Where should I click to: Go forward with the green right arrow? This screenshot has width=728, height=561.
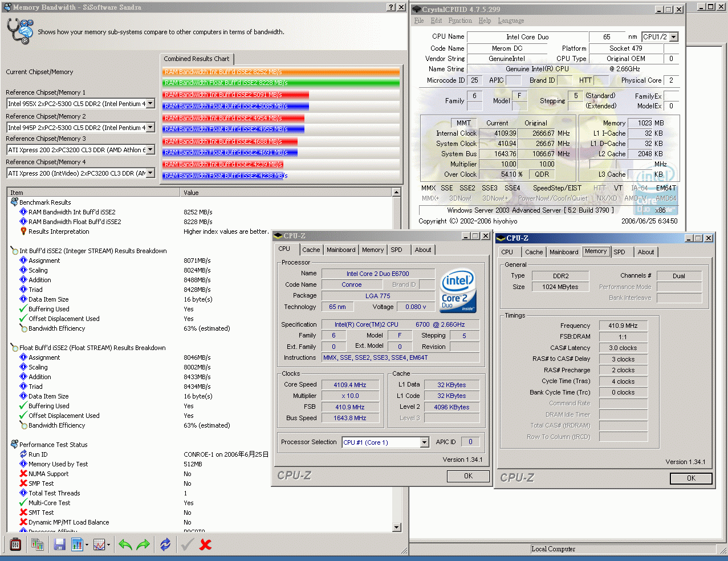coord(143,544)
